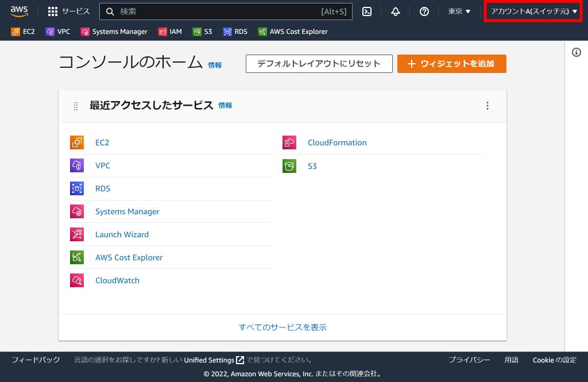Open the notifications bell

395,11
